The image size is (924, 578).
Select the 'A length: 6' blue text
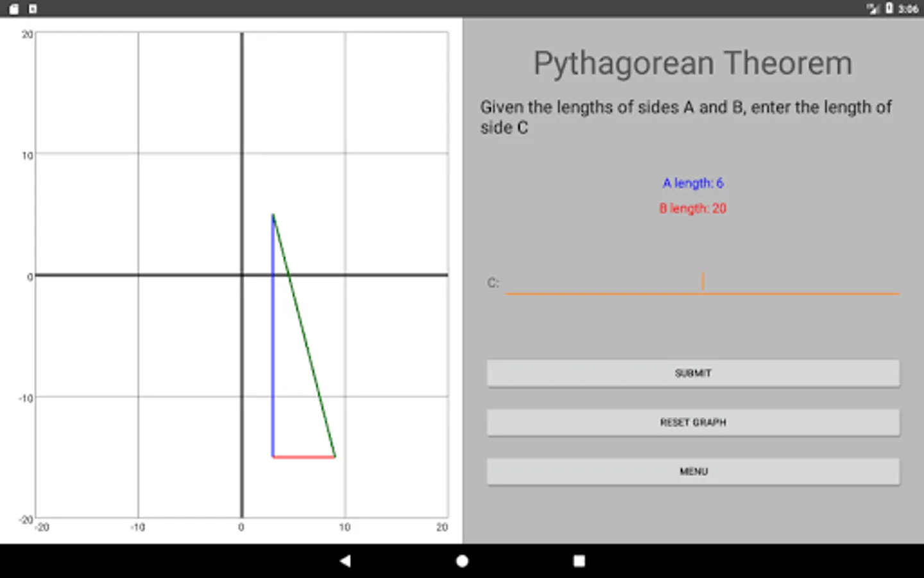[x=693, y=183]
